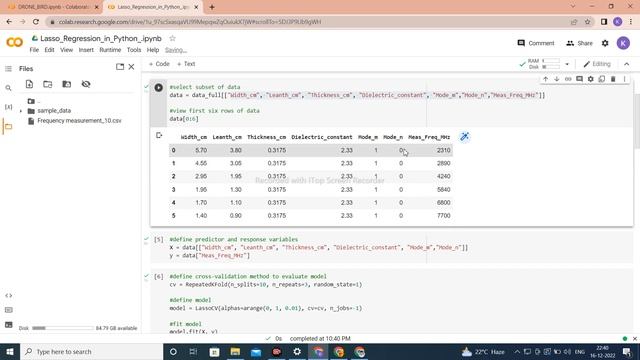
Task: Open the K user account avatar
Action: point(623,43)
